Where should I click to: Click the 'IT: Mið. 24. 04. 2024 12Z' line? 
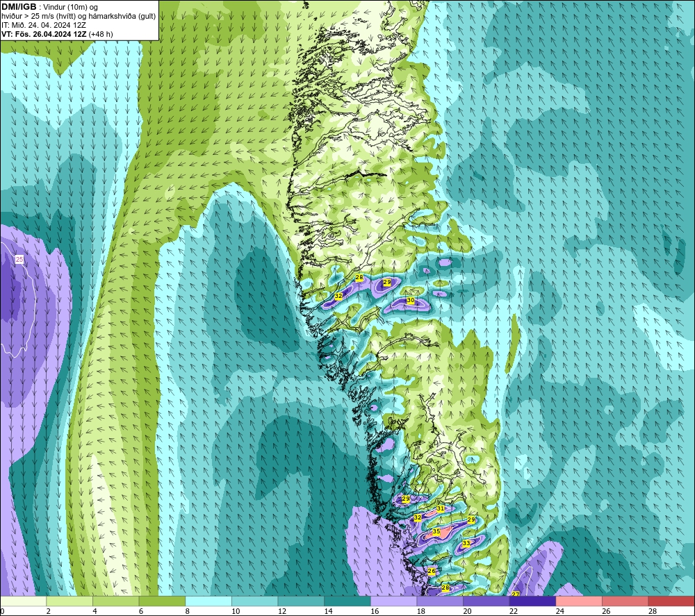[x=43, y=25]
